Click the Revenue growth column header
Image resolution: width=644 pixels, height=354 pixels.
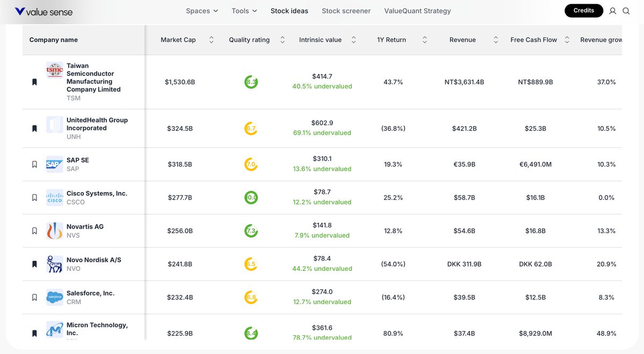coord(601,40)
